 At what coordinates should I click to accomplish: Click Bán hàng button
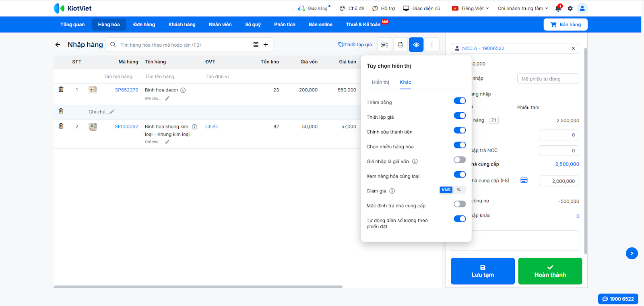(x=566, y=25)
